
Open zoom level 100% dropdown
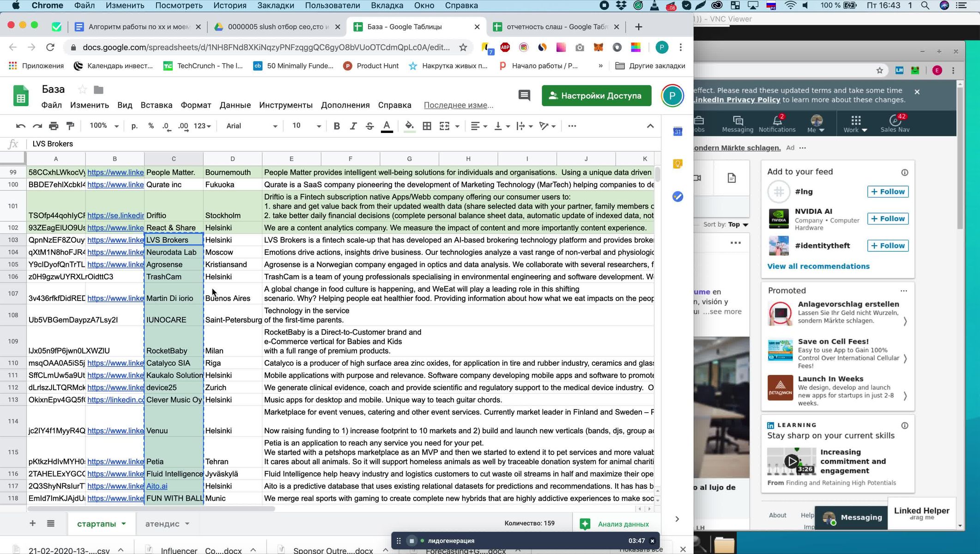[x=104, y=126]
